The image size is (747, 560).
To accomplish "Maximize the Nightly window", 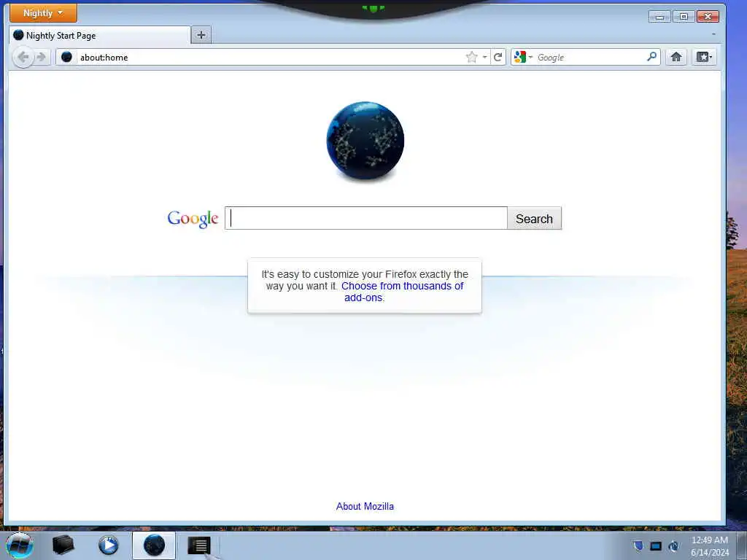I will [684, 17].
